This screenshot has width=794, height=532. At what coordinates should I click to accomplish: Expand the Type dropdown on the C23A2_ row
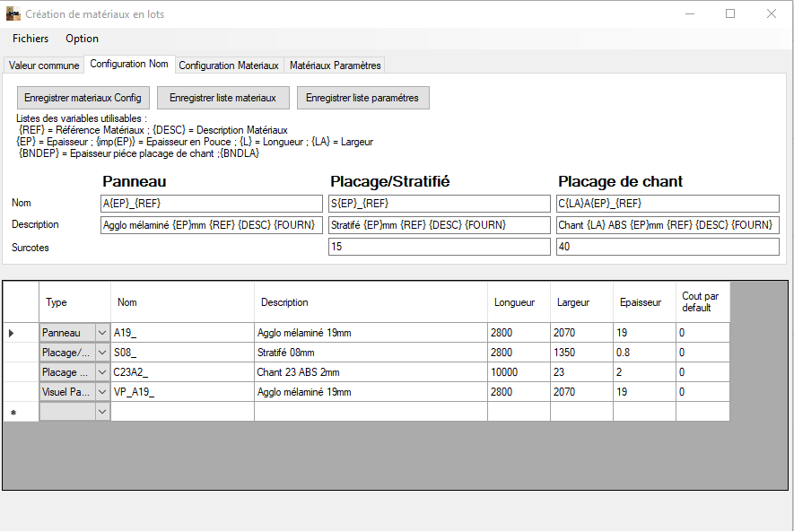click(x=102, y=372)
